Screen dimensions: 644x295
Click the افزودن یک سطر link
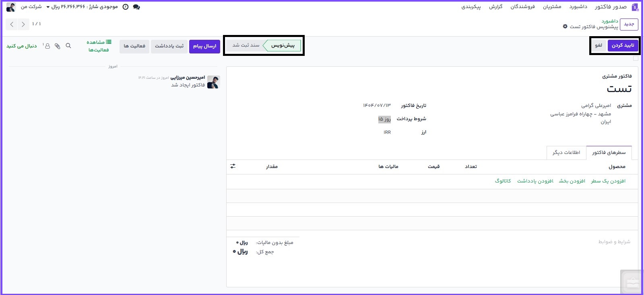coord(608,181)
